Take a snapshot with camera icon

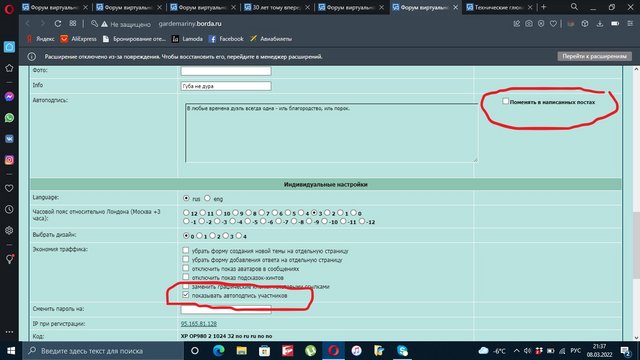point(529,24)
